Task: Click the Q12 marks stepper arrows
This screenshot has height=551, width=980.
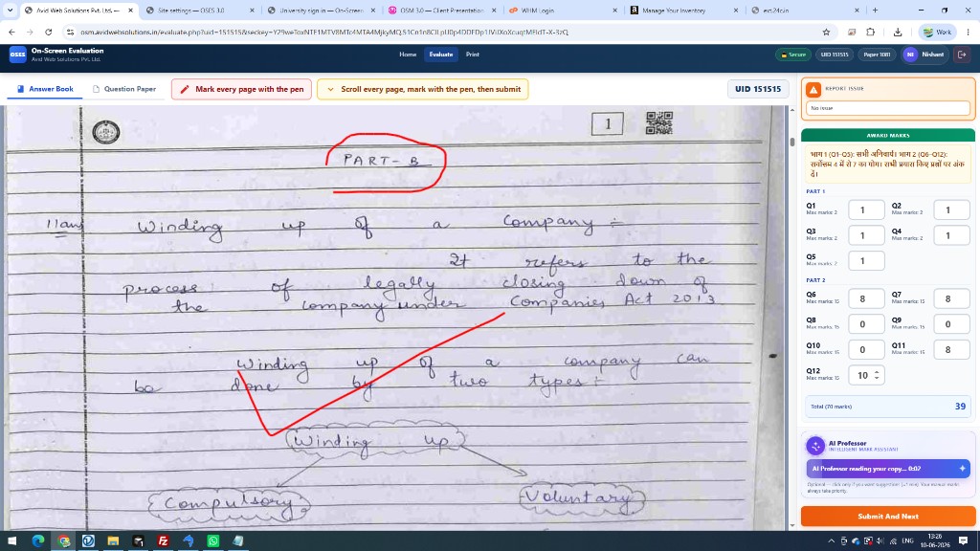Action: click(x=877, y=375)
